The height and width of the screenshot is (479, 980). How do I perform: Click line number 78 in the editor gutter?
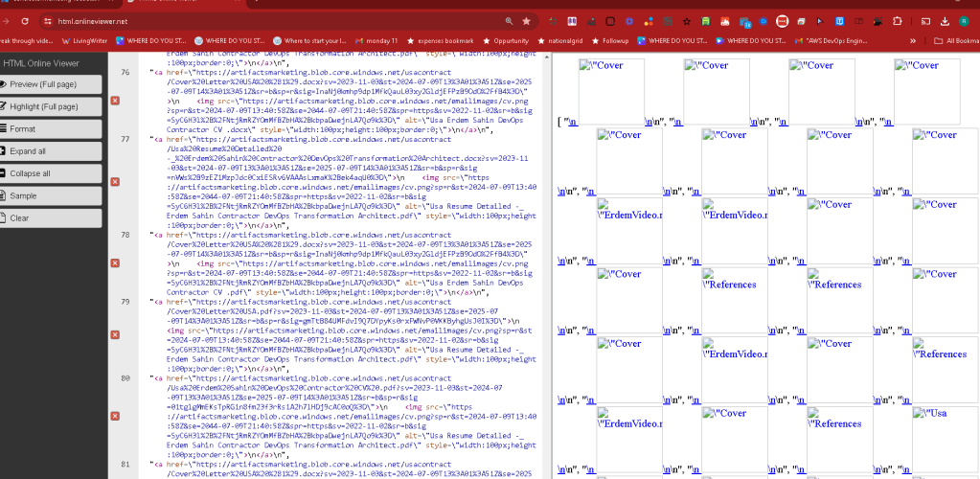(x=125, y=235)
